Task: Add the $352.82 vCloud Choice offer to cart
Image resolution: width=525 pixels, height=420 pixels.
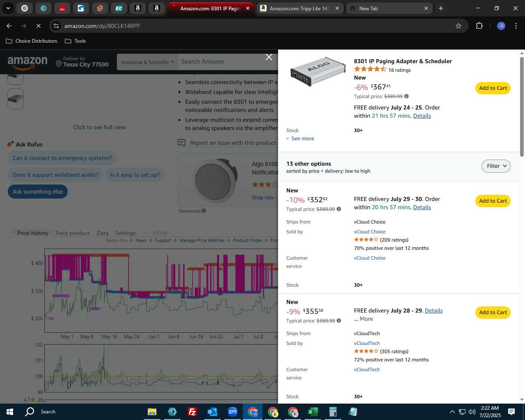Action: 493,201
